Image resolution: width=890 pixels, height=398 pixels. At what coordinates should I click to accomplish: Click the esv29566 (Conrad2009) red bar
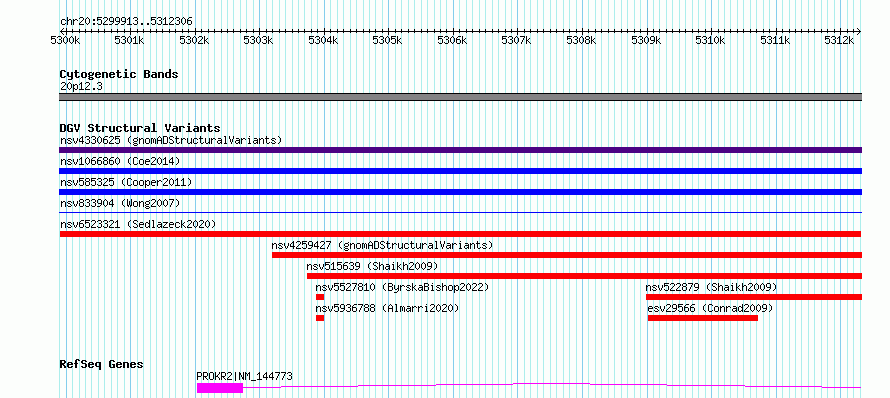point(703,318)
